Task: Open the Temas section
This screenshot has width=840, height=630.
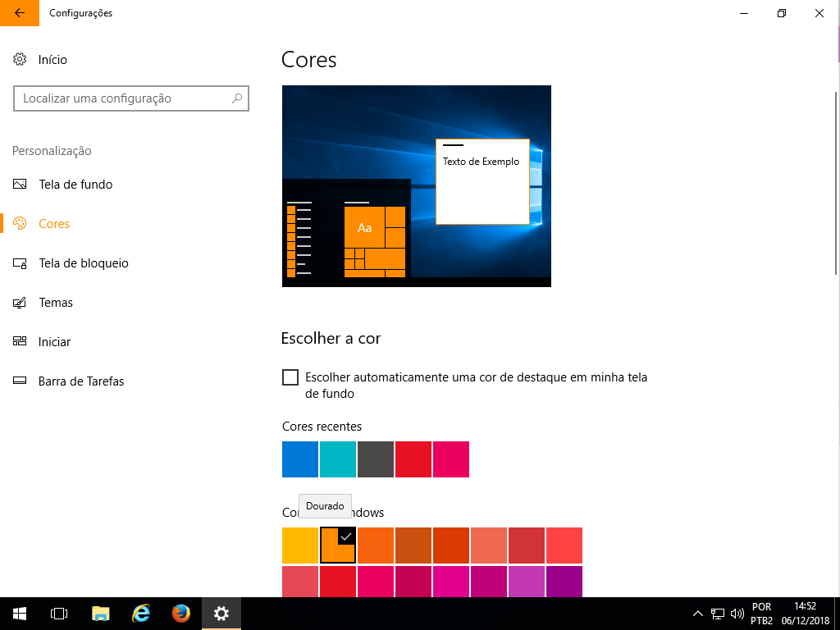Action: (x=56, y=303)
